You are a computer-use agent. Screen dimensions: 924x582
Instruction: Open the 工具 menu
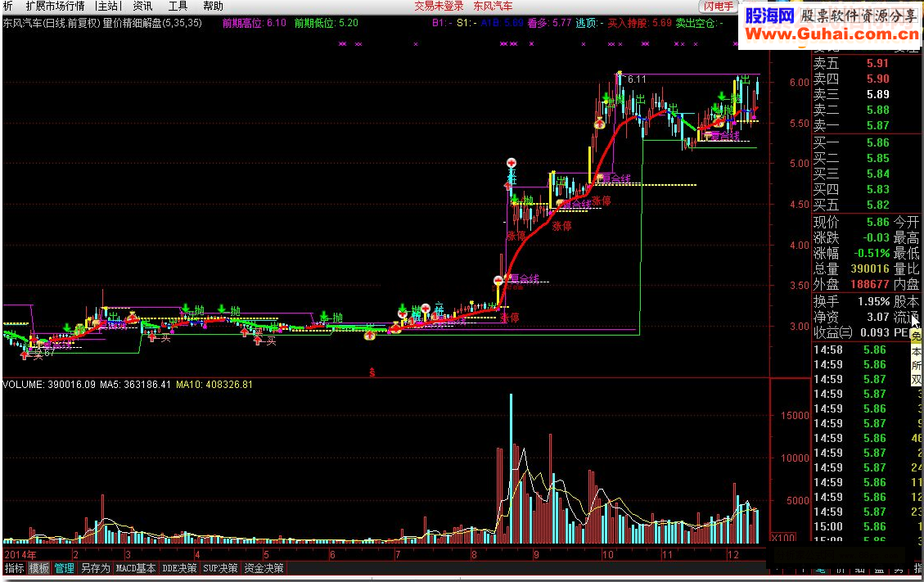click(x=178, y=6)
